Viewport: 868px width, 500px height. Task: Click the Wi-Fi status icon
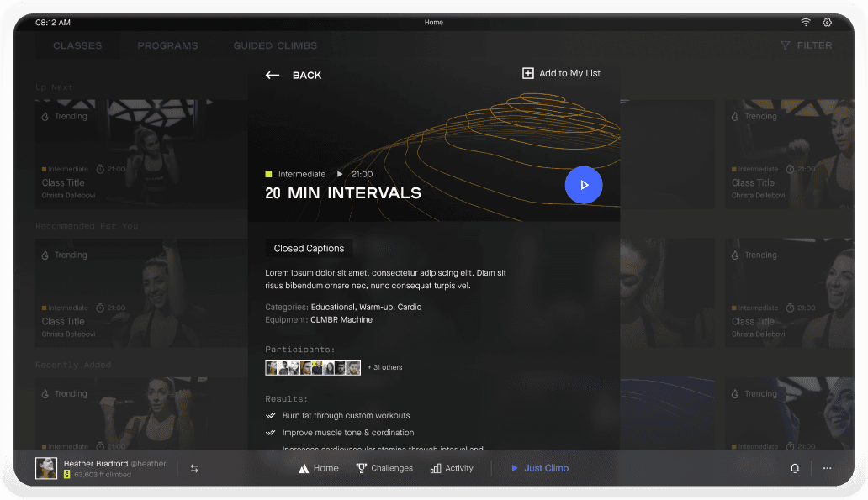coord(806,22)
